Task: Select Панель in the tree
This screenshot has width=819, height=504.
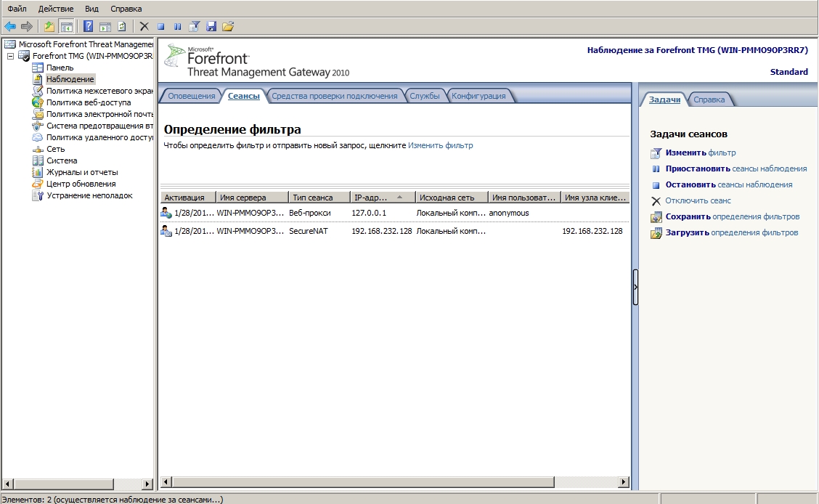Action: pos(60,68)
